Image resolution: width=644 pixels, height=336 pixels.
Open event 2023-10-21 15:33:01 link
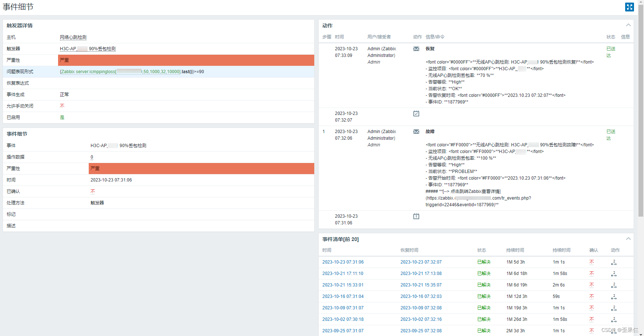click(343, 285)
